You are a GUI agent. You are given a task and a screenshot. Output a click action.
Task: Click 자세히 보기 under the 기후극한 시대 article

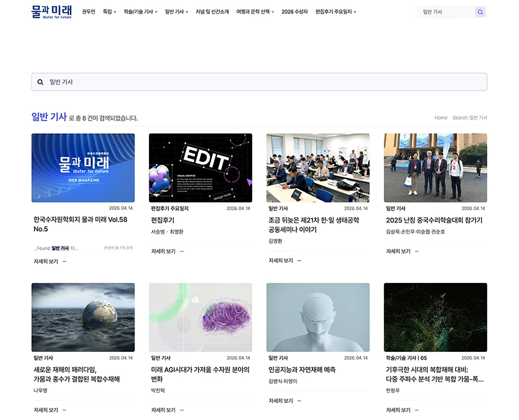[398, 410]
